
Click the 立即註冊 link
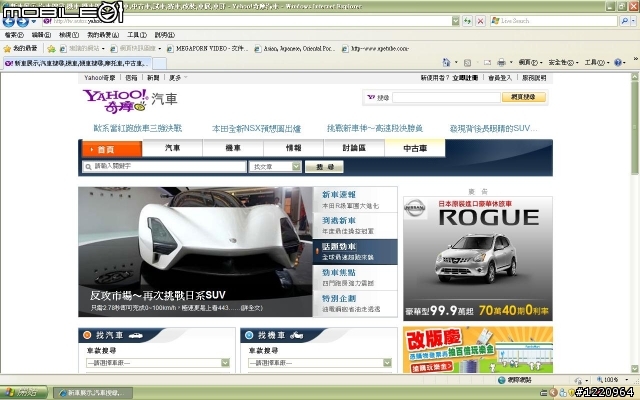465,78
